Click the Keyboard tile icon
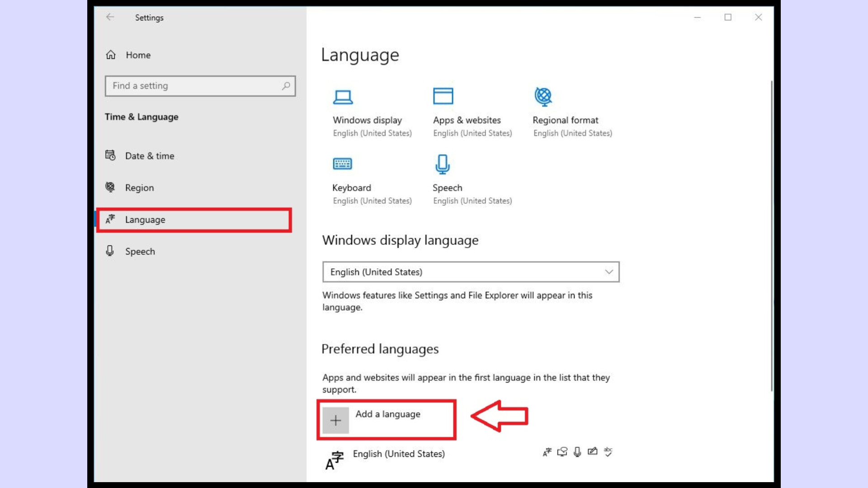This screenshot has height=488, width=868. coord(342,164)
